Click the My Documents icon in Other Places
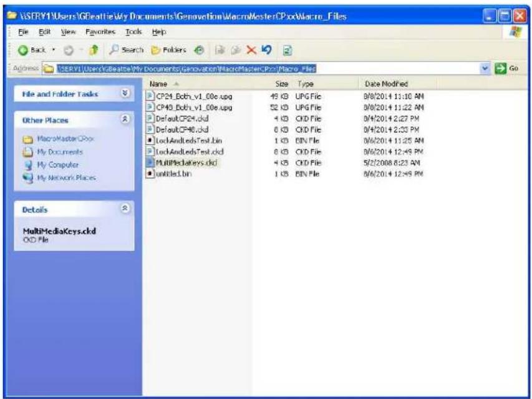The height and width of the screenshot is (399, 532). [x=28, y=152]
